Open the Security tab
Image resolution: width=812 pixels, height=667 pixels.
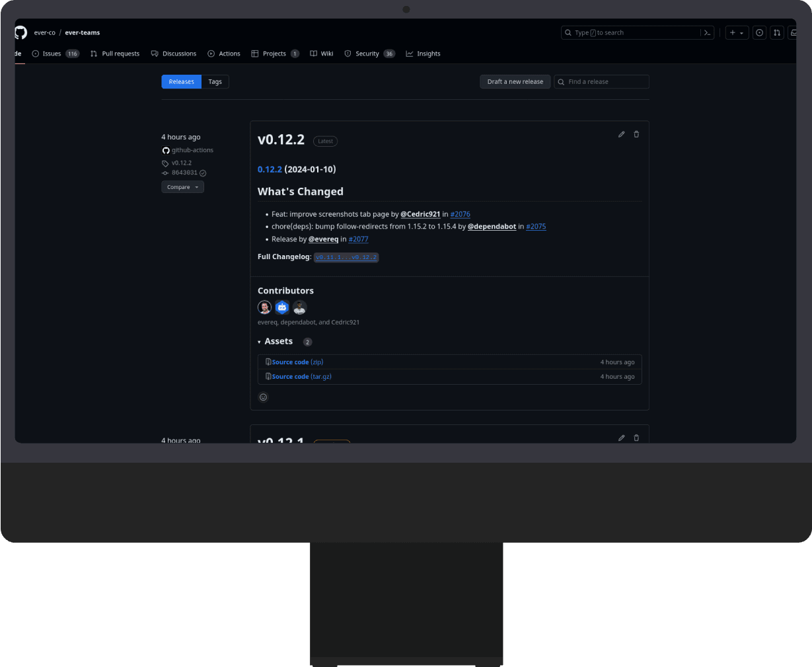(369, 54)
